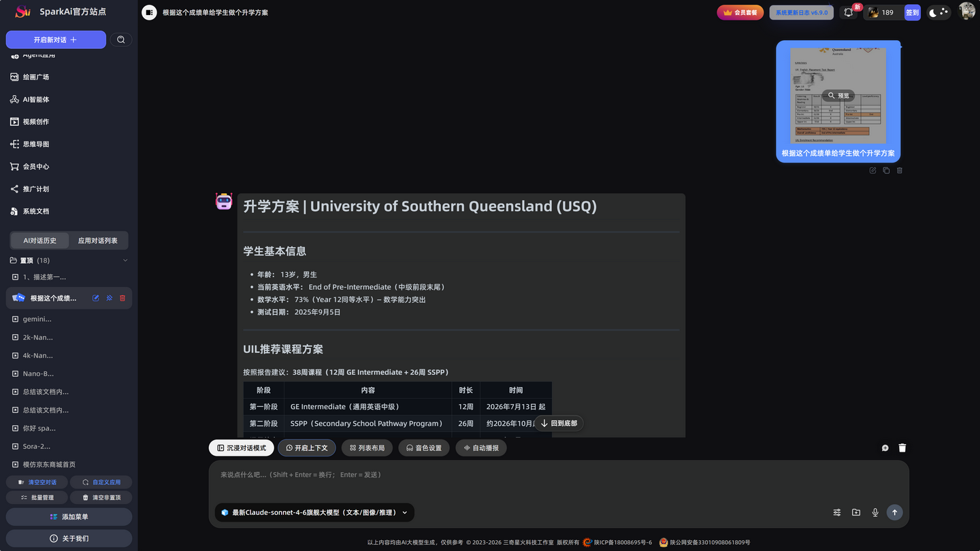Click the upload file folder icon
The width and height of the screenshot is (980, 551).
point(856,512)
